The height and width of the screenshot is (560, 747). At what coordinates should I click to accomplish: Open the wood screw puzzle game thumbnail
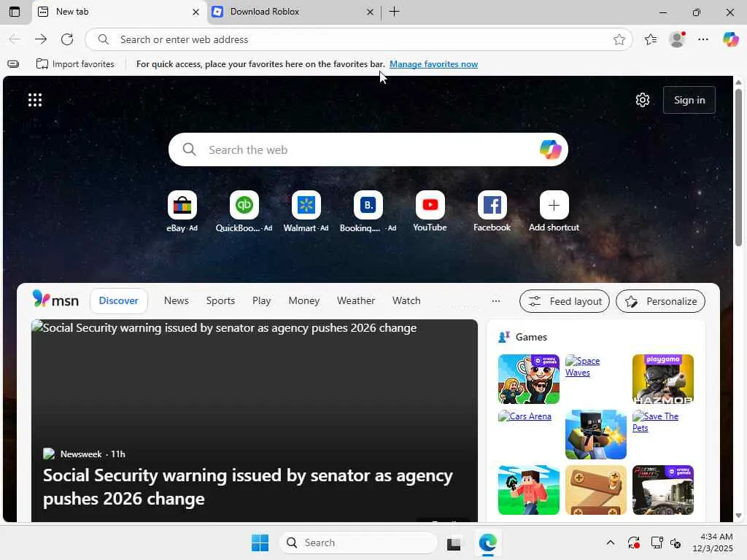(x=595, y=490)
